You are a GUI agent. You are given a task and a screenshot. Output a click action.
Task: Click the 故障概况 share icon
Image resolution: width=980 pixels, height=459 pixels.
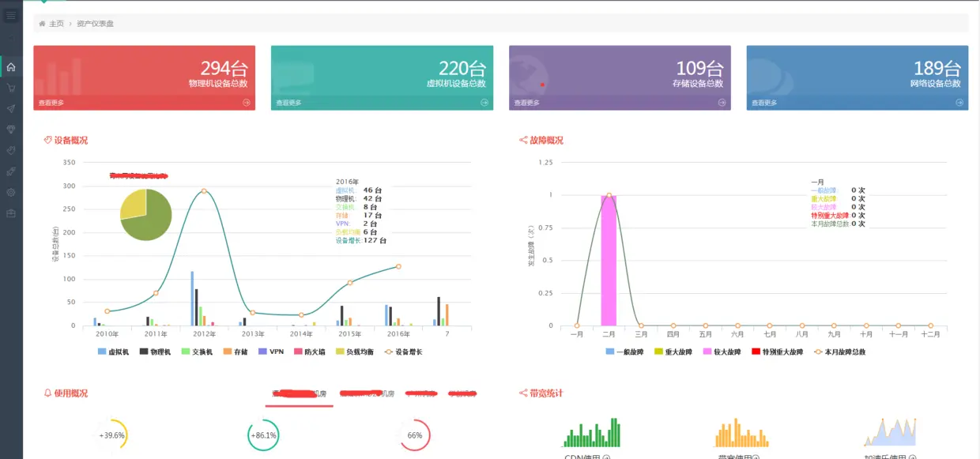click(x=522, y=140)
